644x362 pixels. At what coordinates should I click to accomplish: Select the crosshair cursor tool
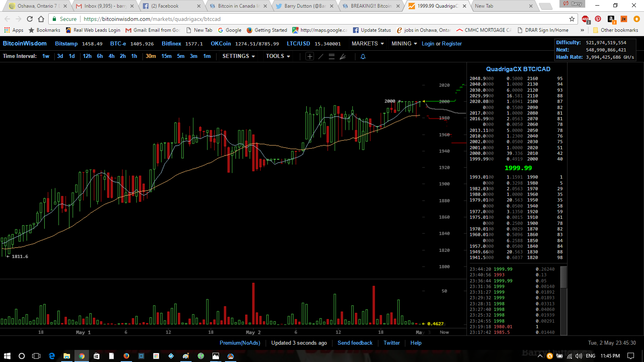click(x=310, y=56)
